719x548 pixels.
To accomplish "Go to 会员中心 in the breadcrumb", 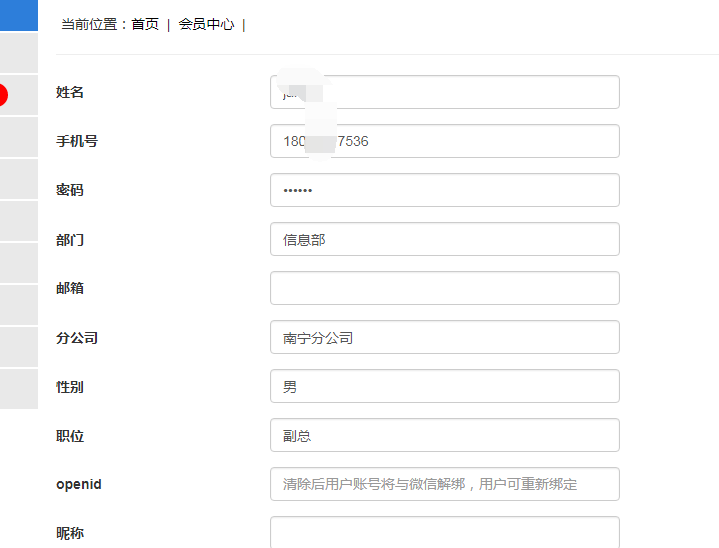I will pyautogui.click(x=206, y=24).
